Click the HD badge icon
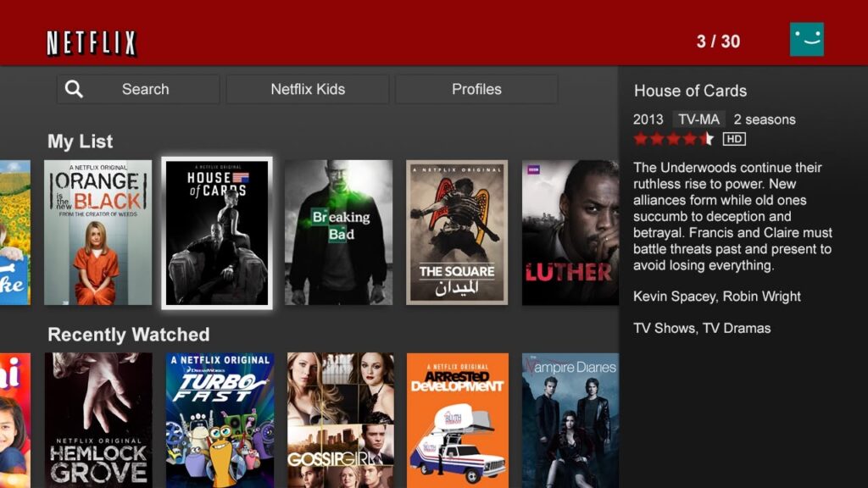The height and width of the screenshot is (488, 868). coord(734,139)
